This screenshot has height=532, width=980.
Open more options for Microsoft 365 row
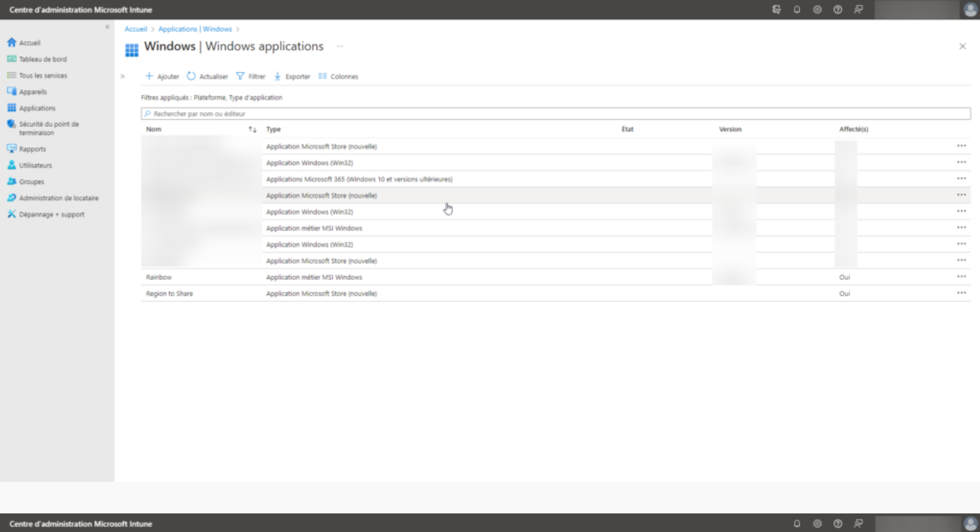961,178
